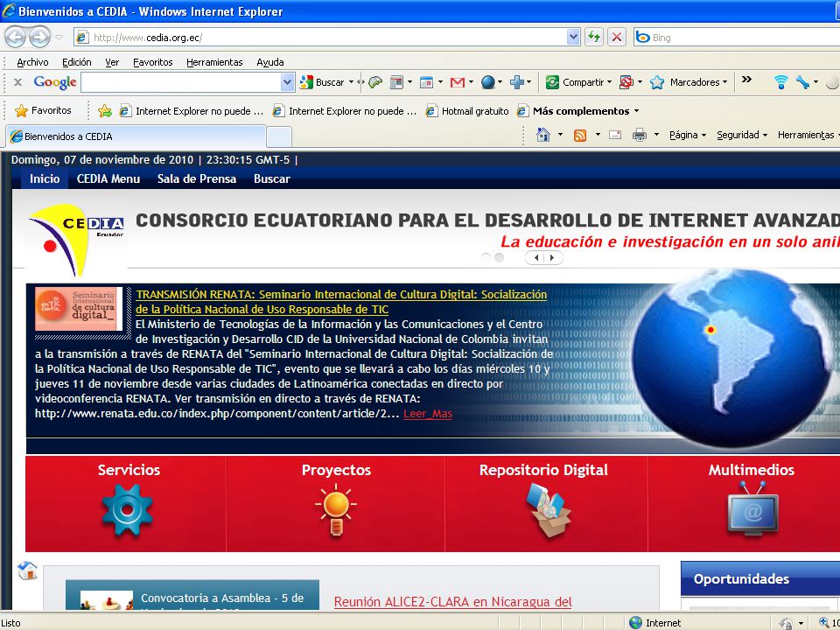Click the Servicios gear icon
The image size is (840, 630).
click(127, 510)
